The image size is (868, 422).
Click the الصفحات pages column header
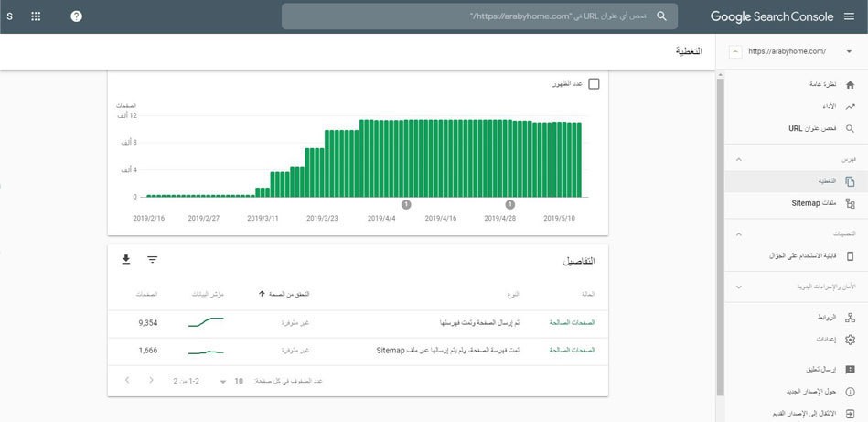coord(147,294)
